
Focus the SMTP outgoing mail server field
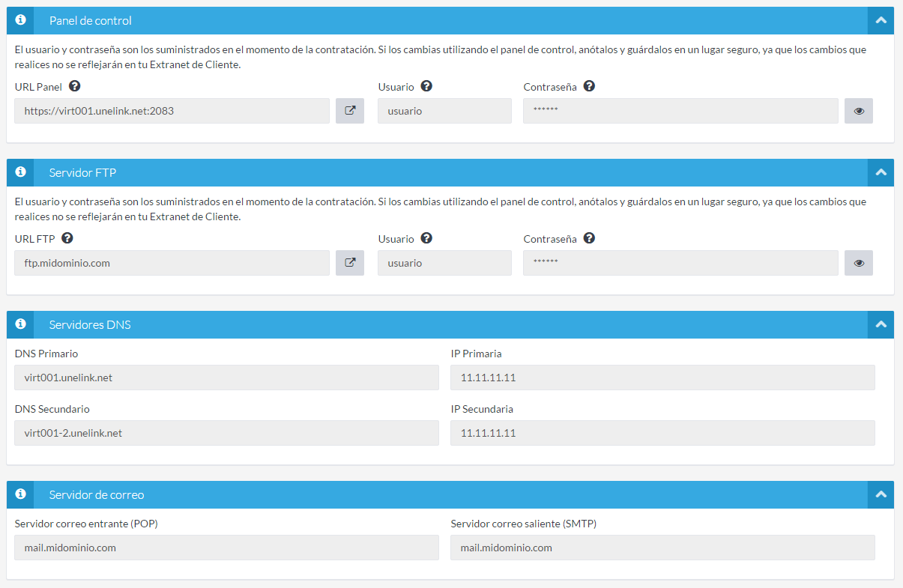(x=662, y=548)
